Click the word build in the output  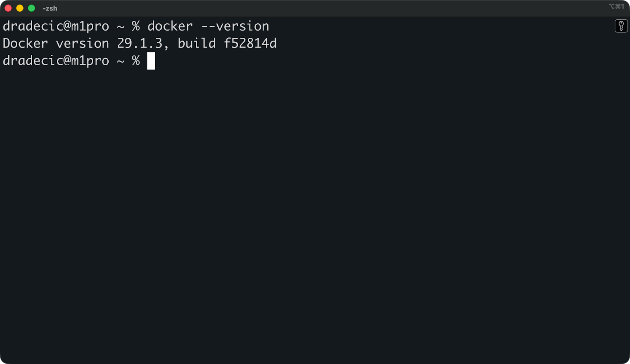click(x=197, y=43)
